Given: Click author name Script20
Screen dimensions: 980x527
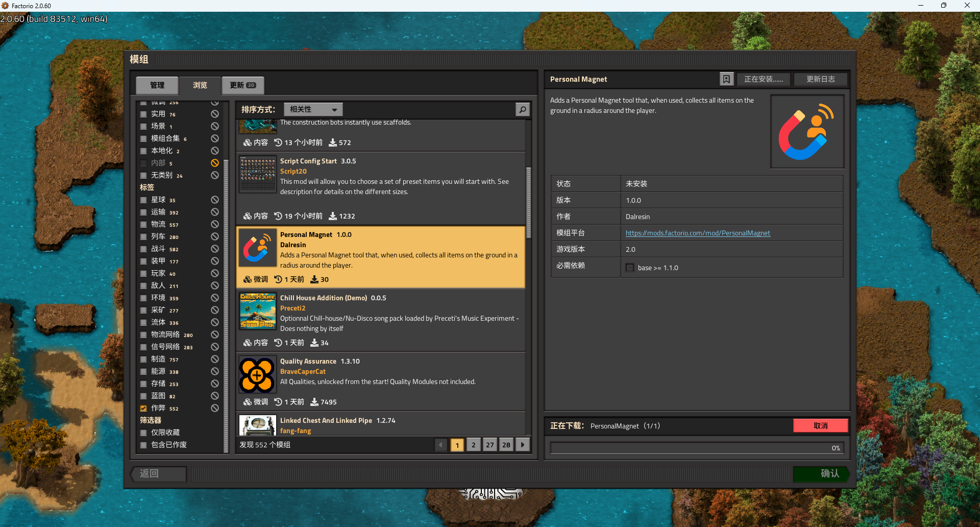Looking at the screenshot, I should [293, 172].
